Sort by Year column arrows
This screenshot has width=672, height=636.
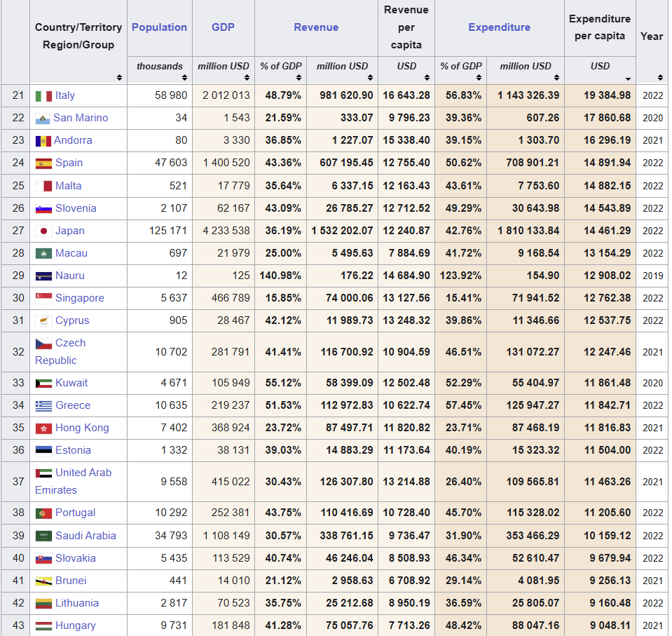pos(660,78)
